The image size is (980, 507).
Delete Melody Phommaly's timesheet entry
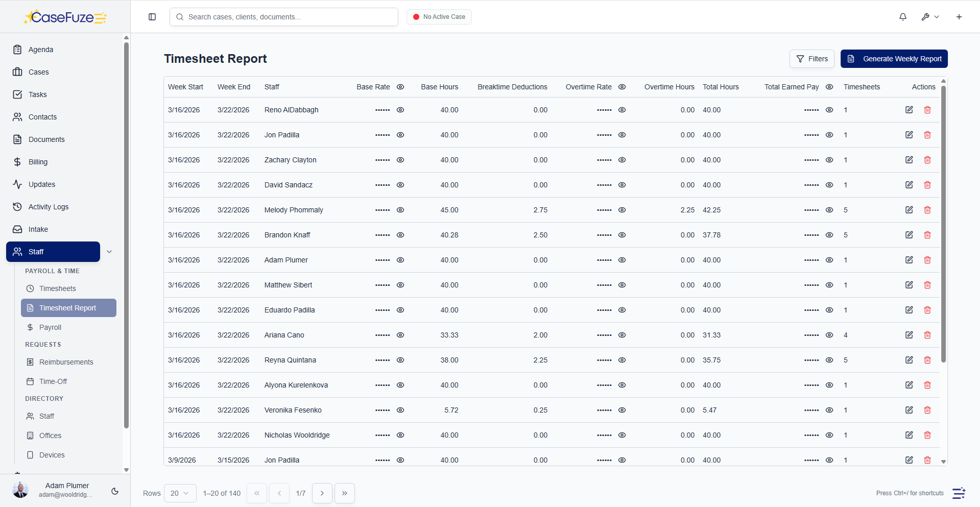pos(927,210)
